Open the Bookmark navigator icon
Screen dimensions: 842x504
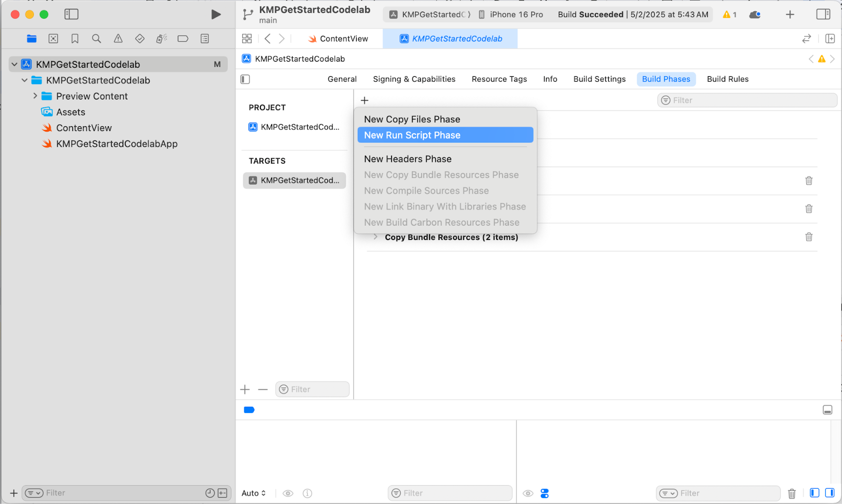[x=75, y=38]
